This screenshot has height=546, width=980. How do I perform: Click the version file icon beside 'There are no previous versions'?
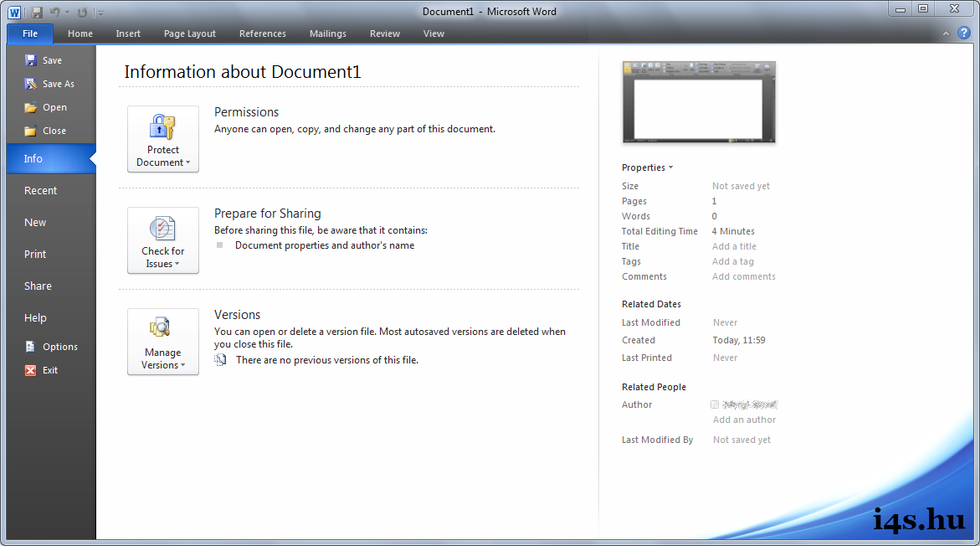pyautogui.click(x=221, y=359)
